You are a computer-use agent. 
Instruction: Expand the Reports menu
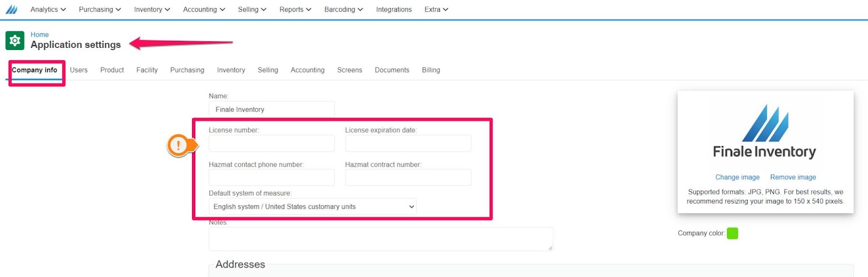coord(295,9)
